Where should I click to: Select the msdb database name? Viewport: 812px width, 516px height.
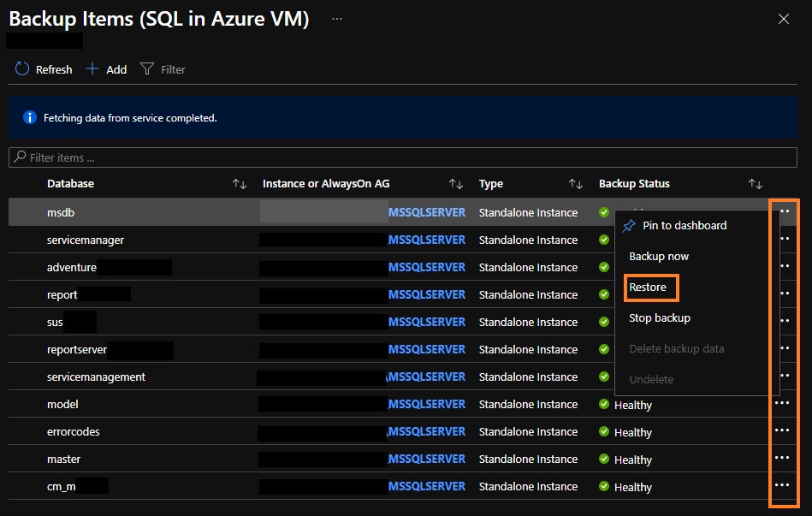point(61,212)
